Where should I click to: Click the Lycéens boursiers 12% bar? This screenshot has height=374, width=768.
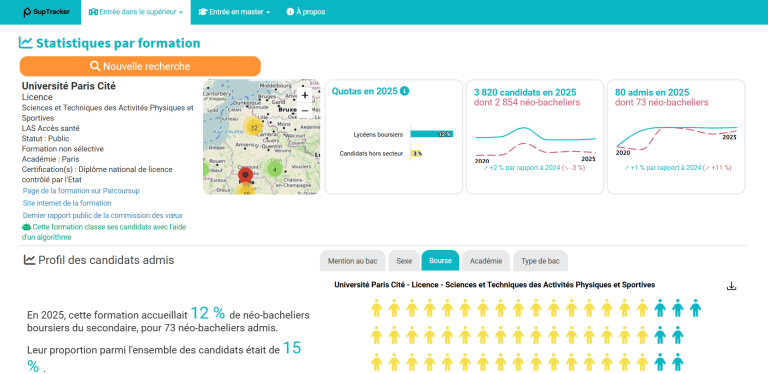pyautogui.click(x=432, y=134)
